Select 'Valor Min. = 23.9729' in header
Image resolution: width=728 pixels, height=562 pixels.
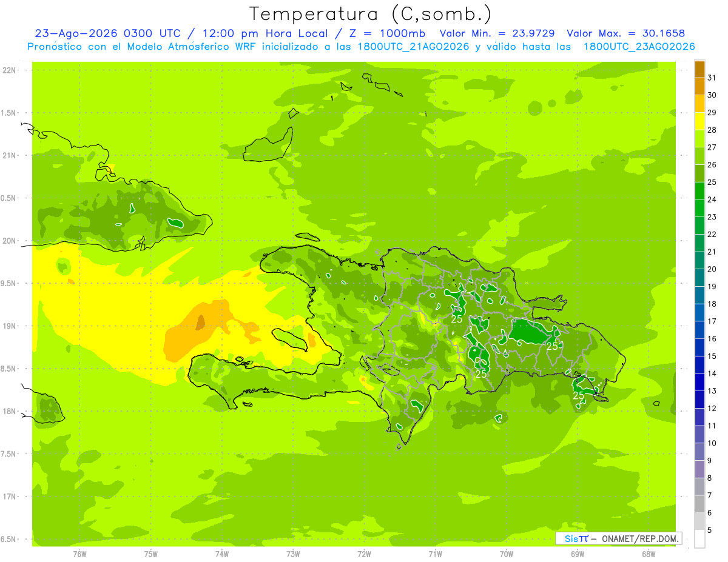click(497, 34)
